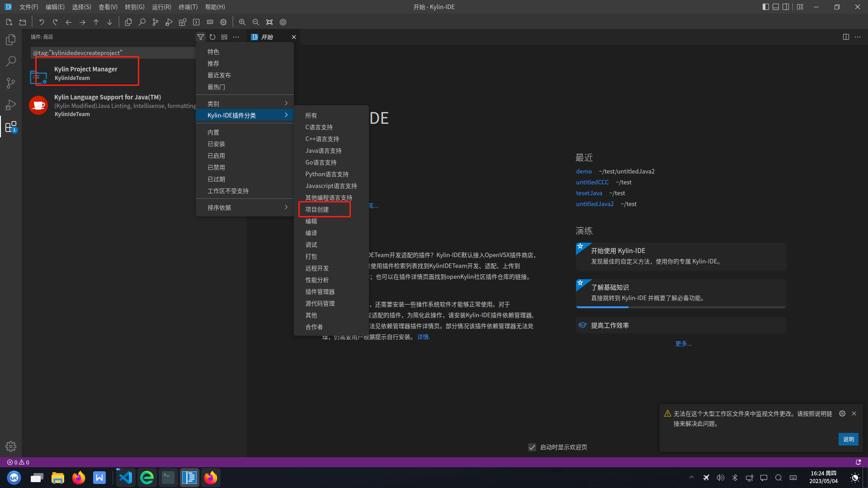
Task: Open the tesetJava recent project
Action: click(589, 193)
